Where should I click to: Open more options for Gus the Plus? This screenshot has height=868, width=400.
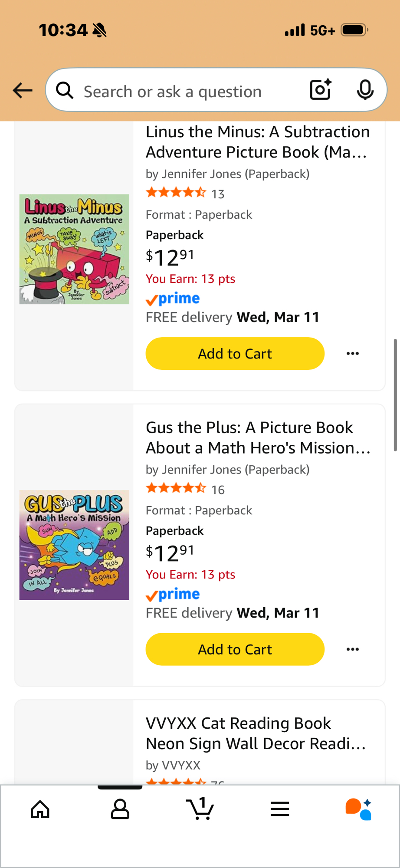353,649
